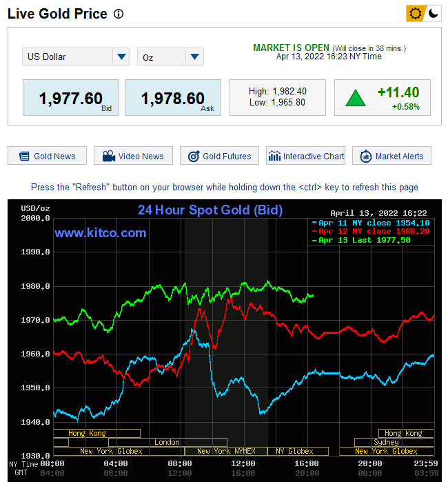The height and width of the screenshot is (482, 448).
Task: Click Apr 12 NY close 1966.20 legend
Action: 371,231
